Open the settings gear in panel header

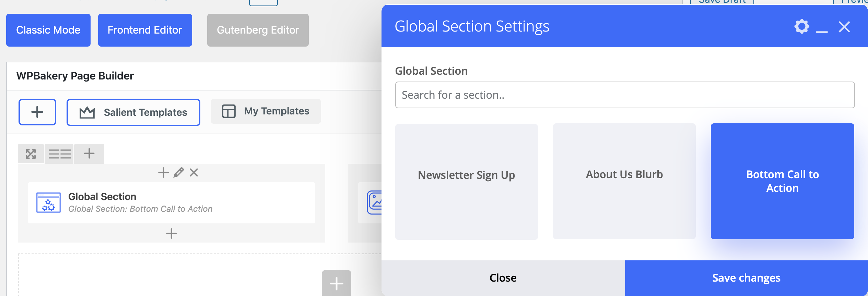(x=802, y=26)
